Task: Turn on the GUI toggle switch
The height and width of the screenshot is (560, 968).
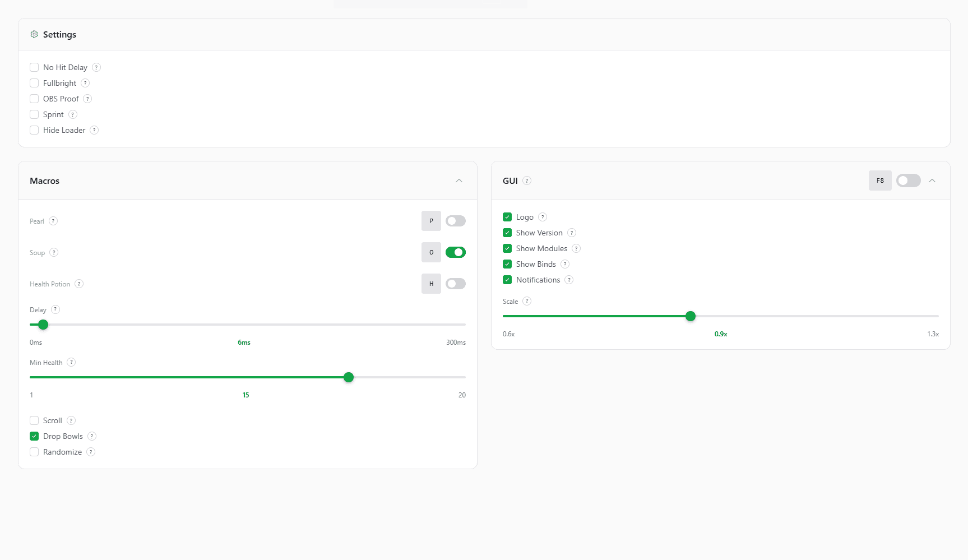Action: pos(908,181)
